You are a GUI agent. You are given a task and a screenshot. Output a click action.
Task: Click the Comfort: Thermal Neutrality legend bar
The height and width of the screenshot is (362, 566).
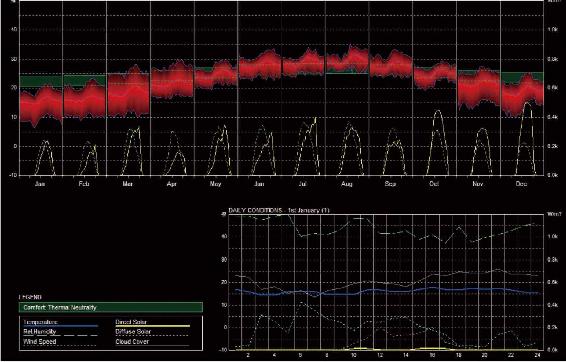pyautogui.click(x=111, y=308)
